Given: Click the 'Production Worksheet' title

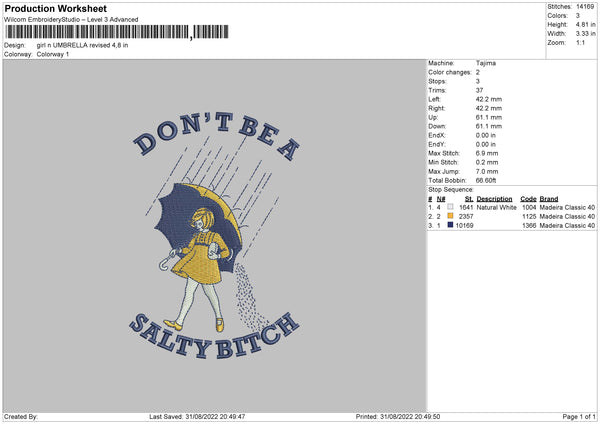Looking at the screenshot, I should pyautogui.click(x=55, y=8).
